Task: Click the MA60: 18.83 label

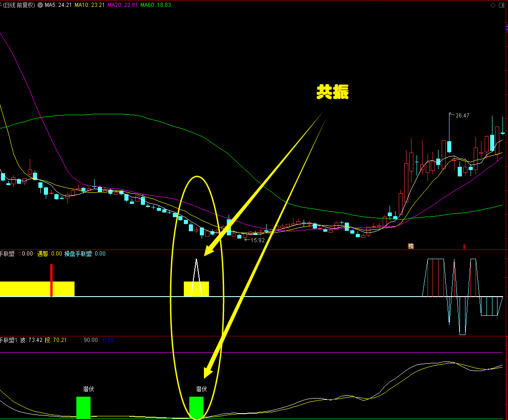Action: coord(155,5)
